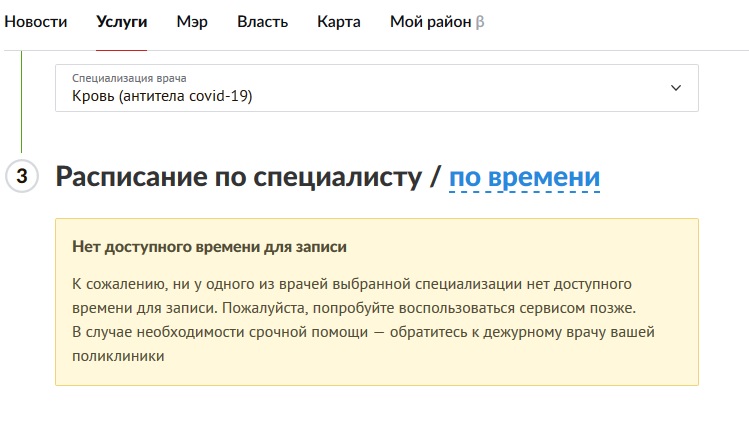This screenshot has height=434, width=749.
Task: Switch schedule view to по времени
Action: (524, 178)
